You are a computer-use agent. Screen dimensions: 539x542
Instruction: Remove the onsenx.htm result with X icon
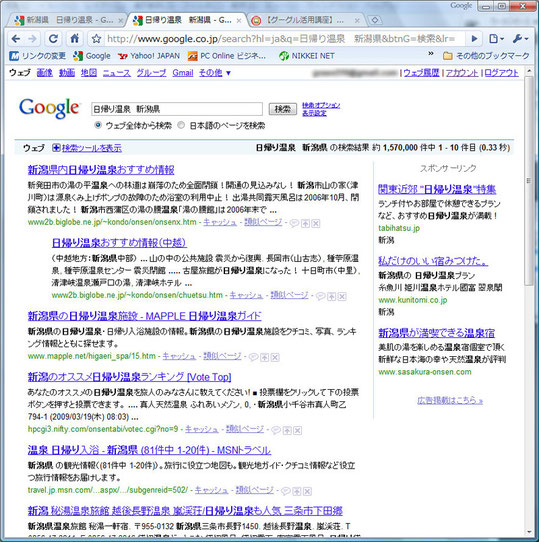[x=316, y=223]
